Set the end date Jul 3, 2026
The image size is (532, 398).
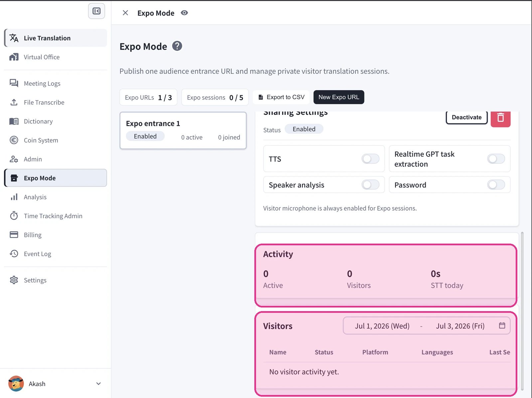pyautogui.click(x=460, y=326)
